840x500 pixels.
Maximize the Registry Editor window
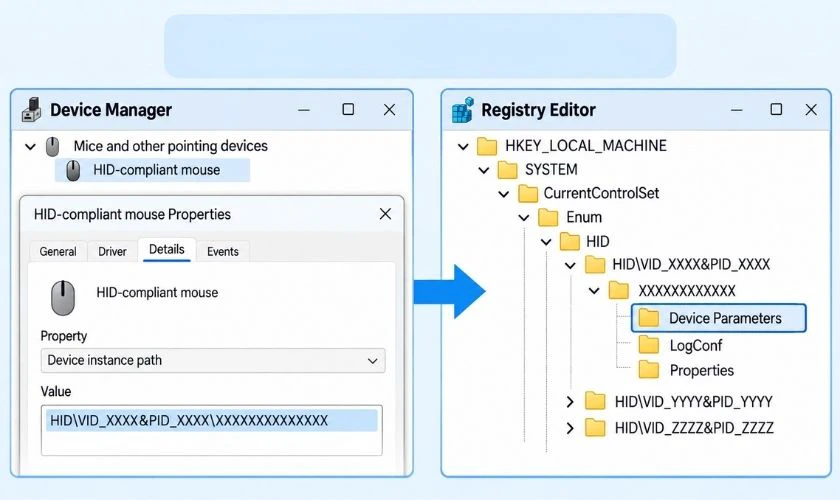tap(776, 109)
